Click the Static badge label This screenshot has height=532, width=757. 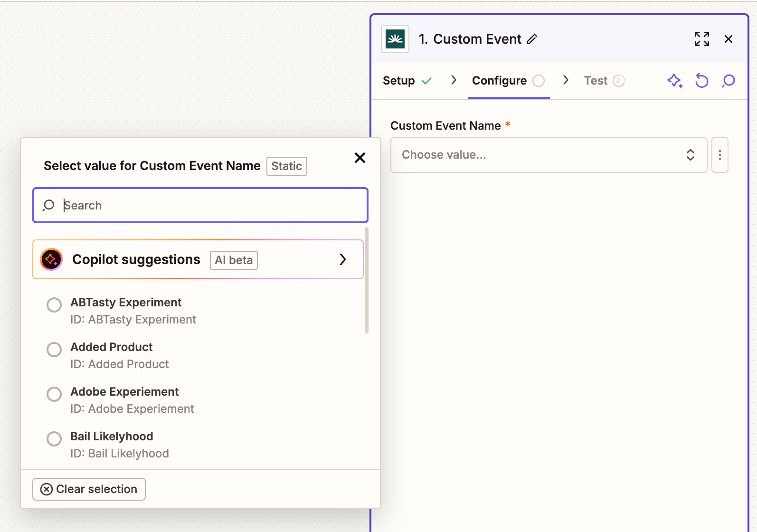[x=286, y=166]
